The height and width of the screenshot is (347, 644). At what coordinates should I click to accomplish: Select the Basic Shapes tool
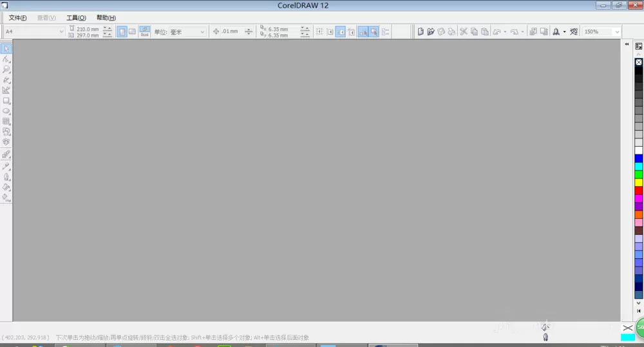6,131
